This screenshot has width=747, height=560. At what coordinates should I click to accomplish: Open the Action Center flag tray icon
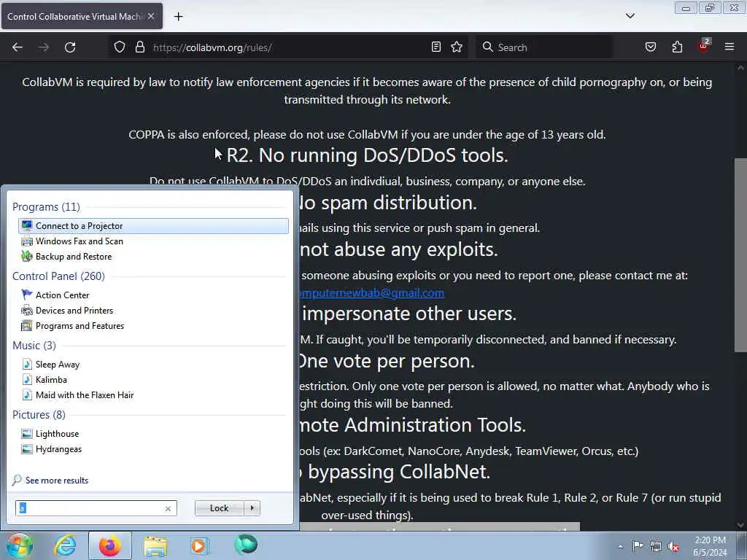tap(638, 546)
